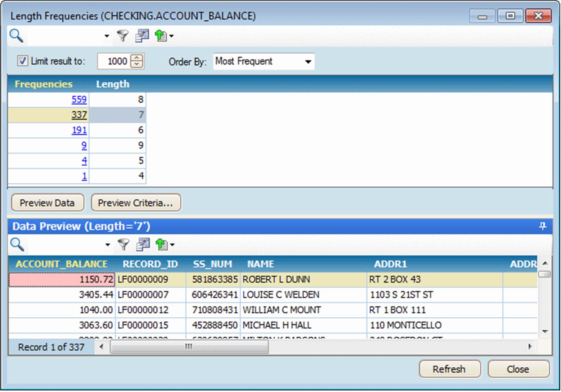
Task: Select the record ID cell LF00000012
Action: [150, 310]
